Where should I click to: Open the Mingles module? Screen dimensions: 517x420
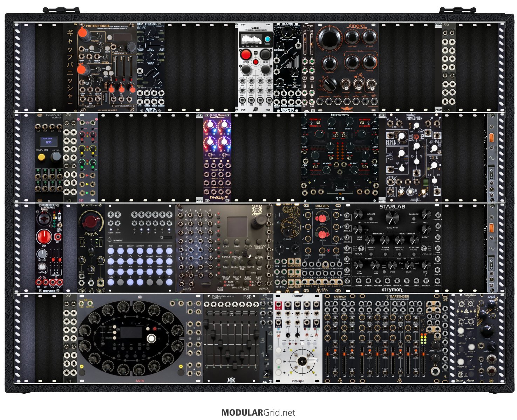click(322, 248)
